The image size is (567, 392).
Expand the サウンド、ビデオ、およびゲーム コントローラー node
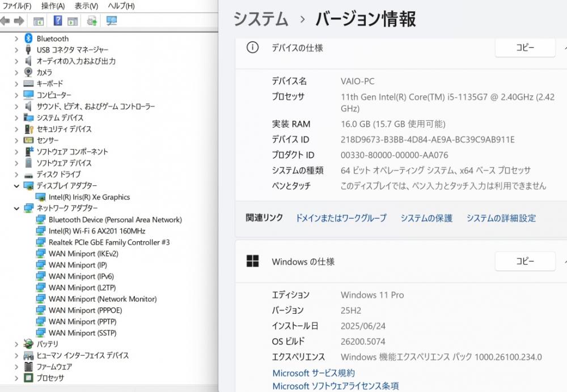[16, 106]
